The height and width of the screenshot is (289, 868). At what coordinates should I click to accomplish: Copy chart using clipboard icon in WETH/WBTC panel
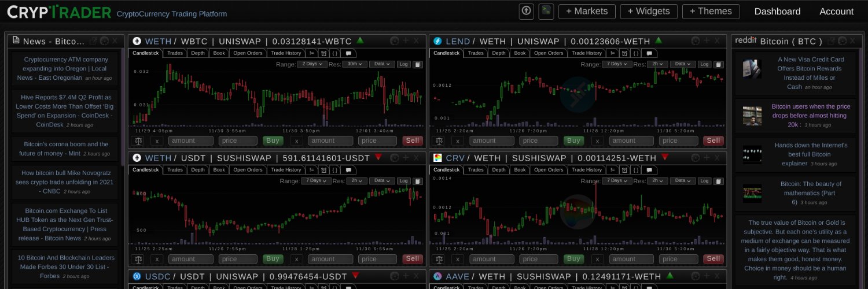pyautogui.click(x=418, y=64)
